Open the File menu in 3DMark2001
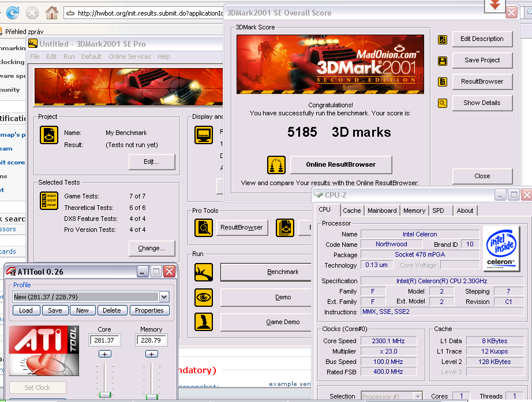The width and height of the screenshot is (532, 402). pos(35,57)
